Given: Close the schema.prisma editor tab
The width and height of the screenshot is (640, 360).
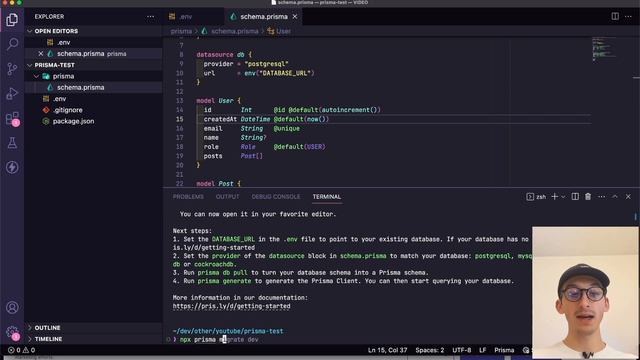Looking at the screenshot, I should coord(295,17).
